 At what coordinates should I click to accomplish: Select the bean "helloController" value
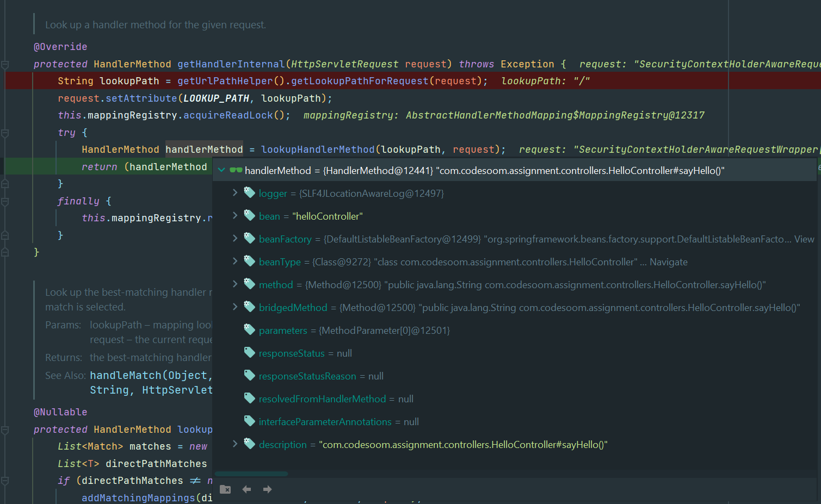(x=328, y=216)
